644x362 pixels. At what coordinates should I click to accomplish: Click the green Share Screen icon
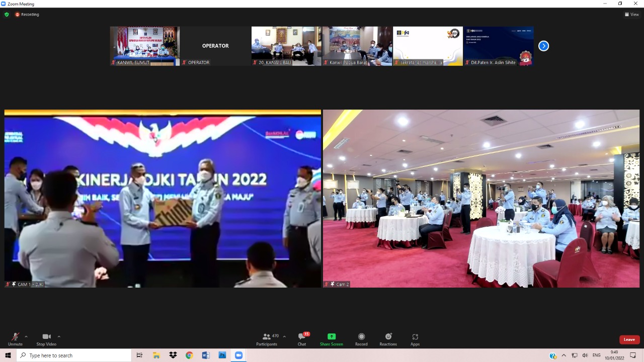(331, 336)
